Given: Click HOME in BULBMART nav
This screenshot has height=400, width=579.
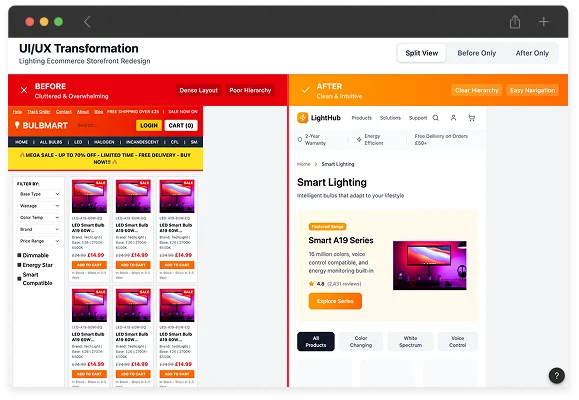Looking at the screenshot, I should (21, 142).
